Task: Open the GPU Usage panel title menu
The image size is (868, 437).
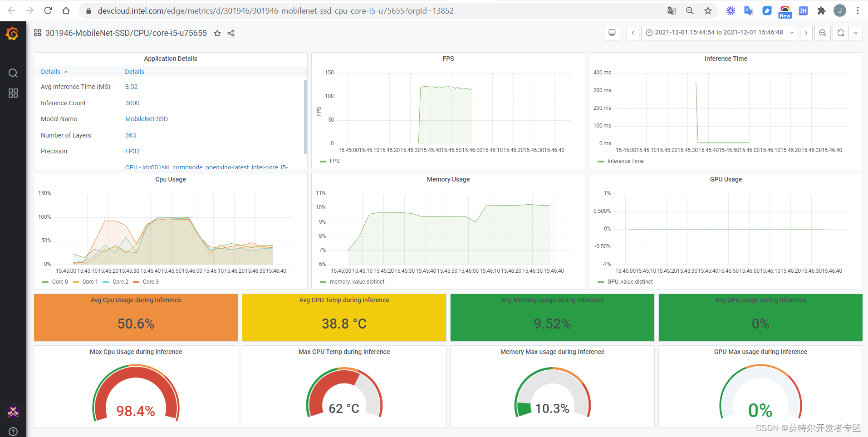Action: click(x=725, y=179)
